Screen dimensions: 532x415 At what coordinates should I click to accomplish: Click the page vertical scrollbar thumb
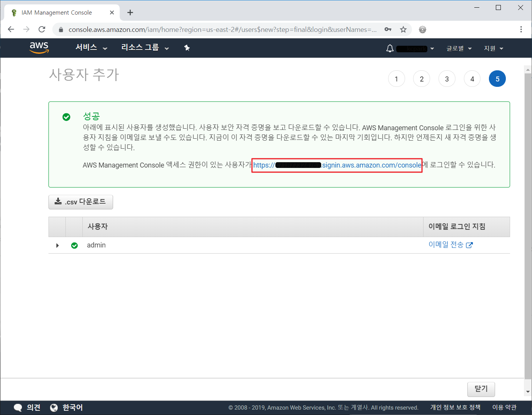(x=528, y=227)
